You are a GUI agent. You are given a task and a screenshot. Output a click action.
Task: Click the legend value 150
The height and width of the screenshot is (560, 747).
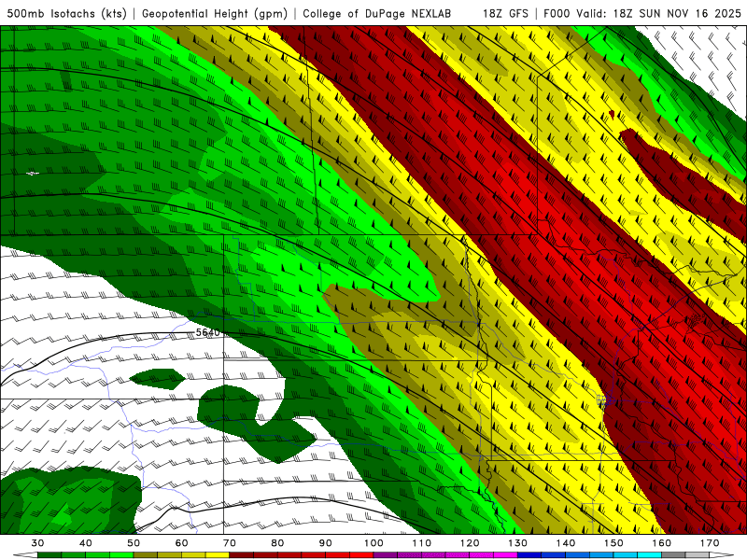(x=614, y=543)
